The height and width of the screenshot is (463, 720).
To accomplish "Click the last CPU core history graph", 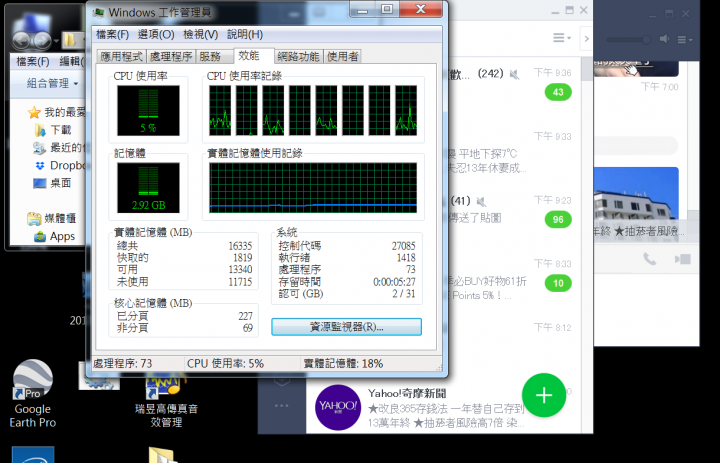I will click(406, 110).
